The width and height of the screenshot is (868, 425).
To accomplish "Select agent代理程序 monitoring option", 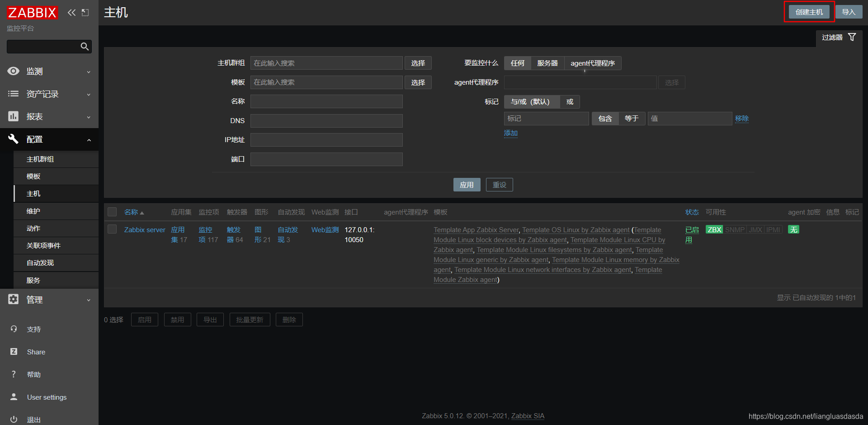I will pyautogui.click(x=593, y=63).
